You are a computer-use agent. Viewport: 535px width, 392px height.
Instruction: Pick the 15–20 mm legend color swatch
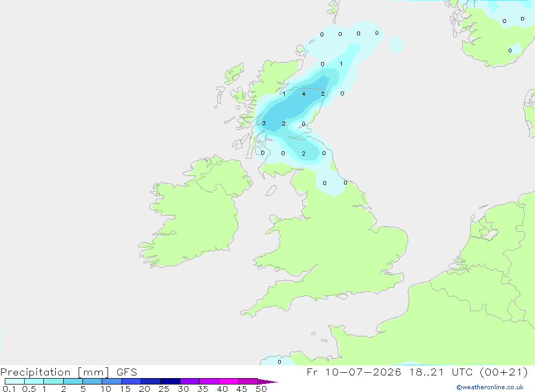pyautogui.click(x=132, y=381)
